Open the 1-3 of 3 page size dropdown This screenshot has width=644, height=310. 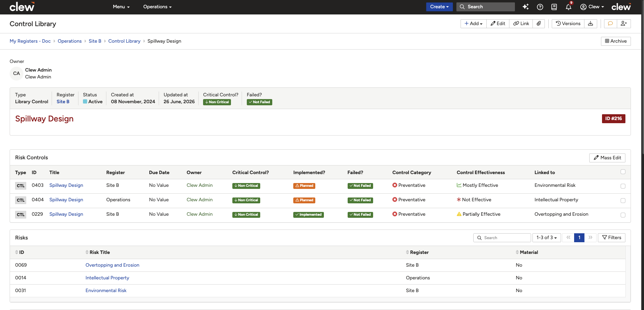547,238
